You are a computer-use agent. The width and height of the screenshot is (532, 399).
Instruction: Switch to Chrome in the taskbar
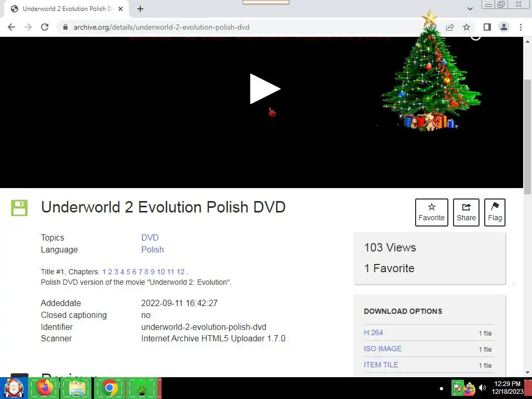[x=109, y=388]
